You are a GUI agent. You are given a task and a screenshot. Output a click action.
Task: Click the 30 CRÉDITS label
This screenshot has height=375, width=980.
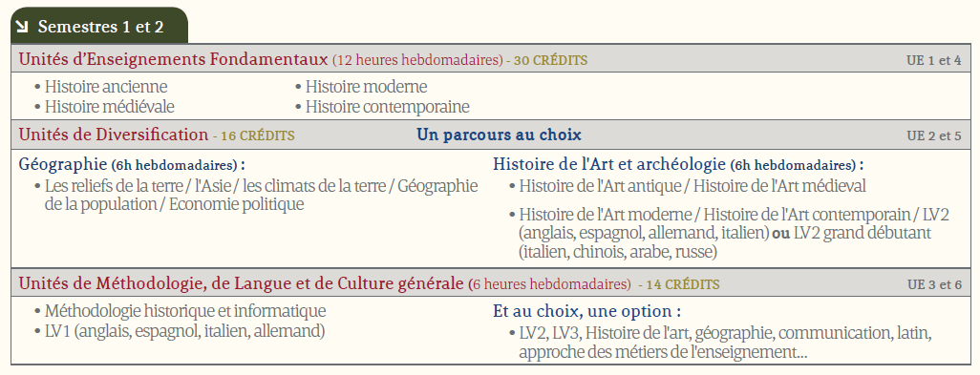[x=550, y=60]
